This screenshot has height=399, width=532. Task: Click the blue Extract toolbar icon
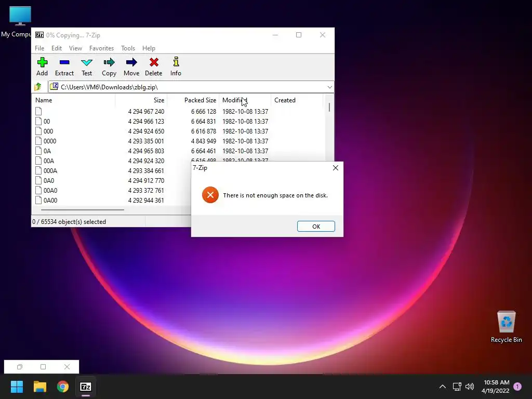[64, 62]
